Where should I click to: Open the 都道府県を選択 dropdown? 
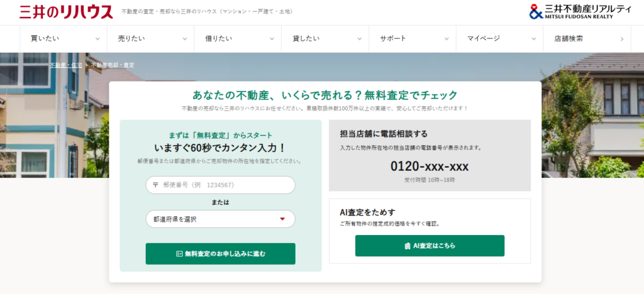pos(221,219)
